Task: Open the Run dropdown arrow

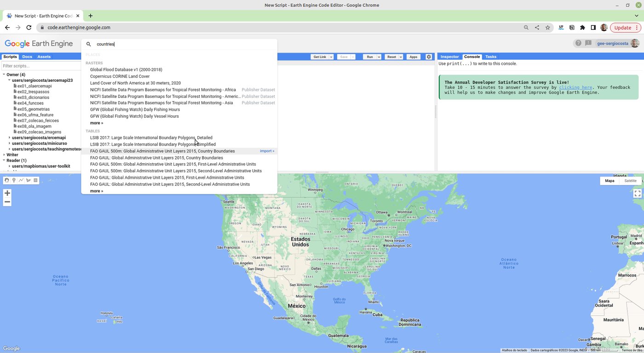Action: 379,57
